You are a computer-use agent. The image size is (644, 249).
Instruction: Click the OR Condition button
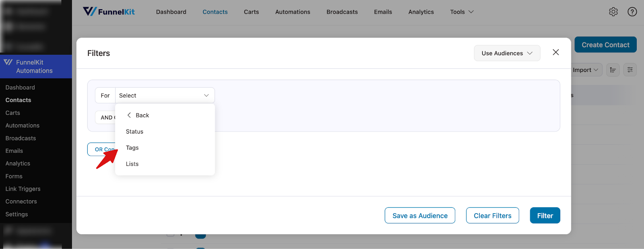point(101,149)
